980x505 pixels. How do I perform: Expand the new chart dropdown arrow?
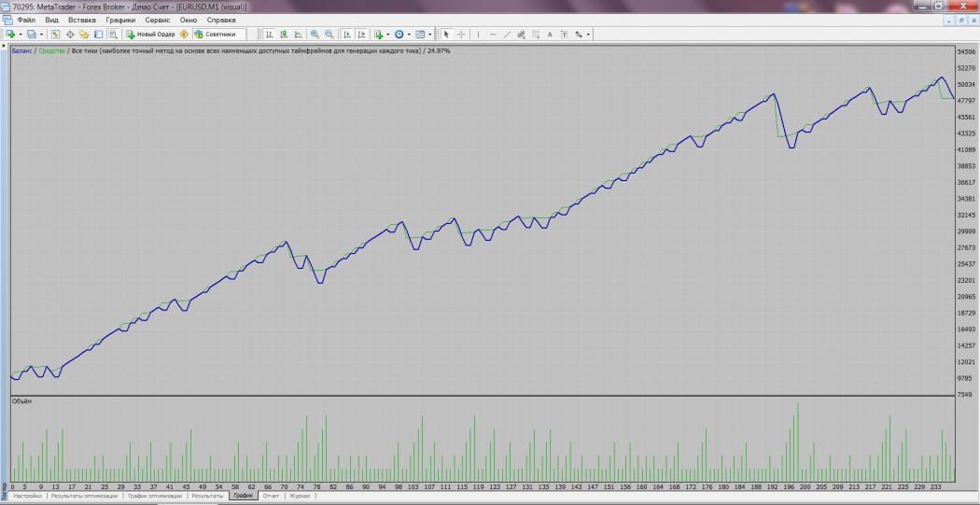pyautogui.click(x=21, y=35)
